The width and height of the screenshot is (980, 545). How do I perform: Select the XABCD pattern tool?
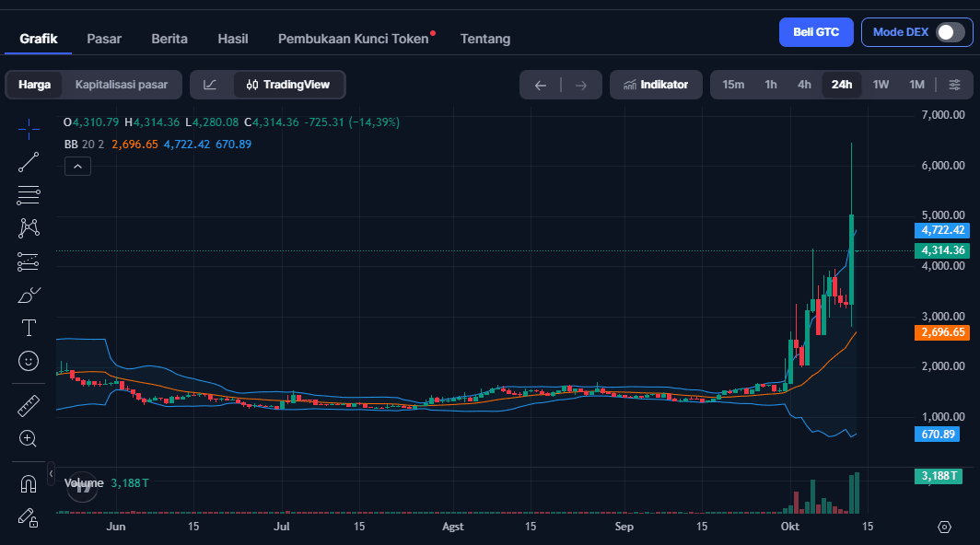point(29,228)
